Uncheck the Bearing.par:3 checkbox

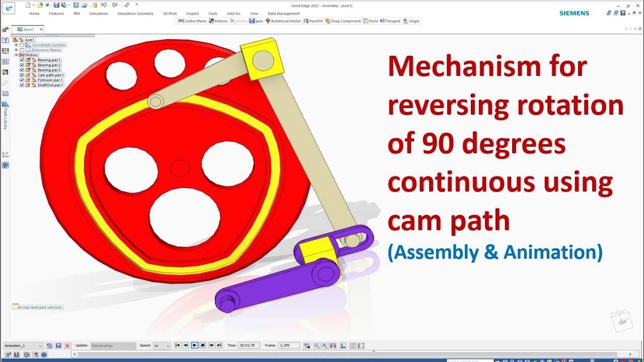[22, 70]
